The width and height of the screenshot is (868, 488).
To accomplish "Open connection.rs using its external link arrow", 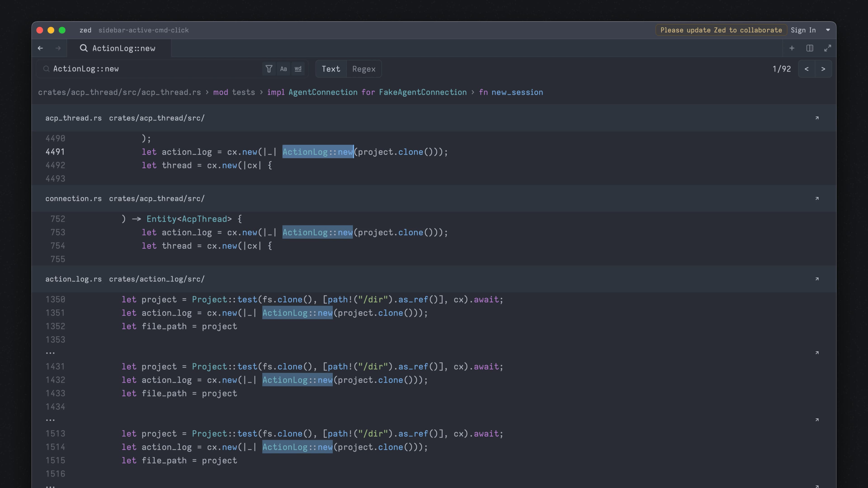I will [817, 198].
